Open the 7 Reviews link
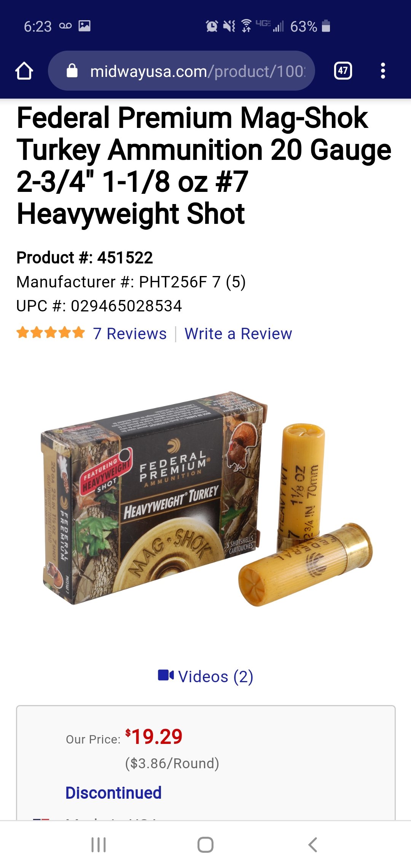The width and height of the screenshot is (411, 868). pyautogui.click(x=130, y=333)
